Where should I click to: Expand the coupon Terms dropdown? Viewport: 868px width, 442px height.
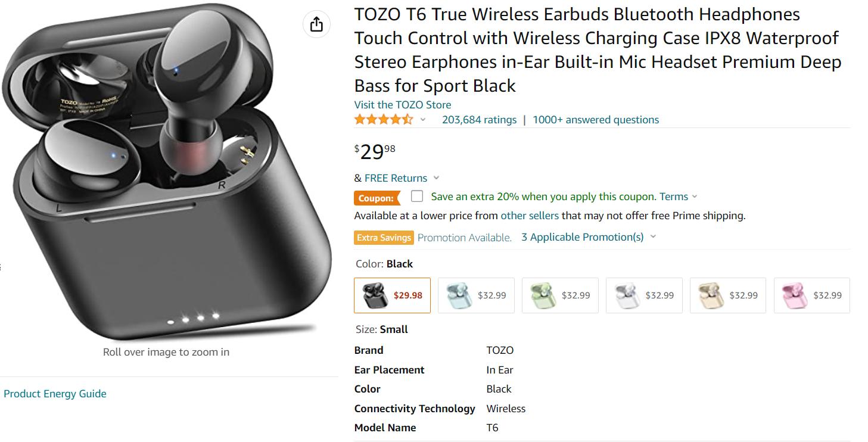click(695, 197)
